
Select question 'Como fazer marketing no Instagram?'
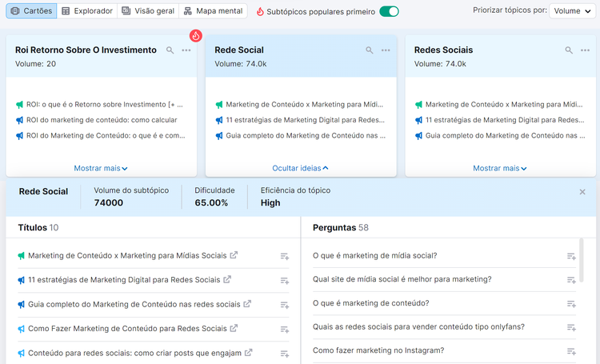[x=378, y=350]
